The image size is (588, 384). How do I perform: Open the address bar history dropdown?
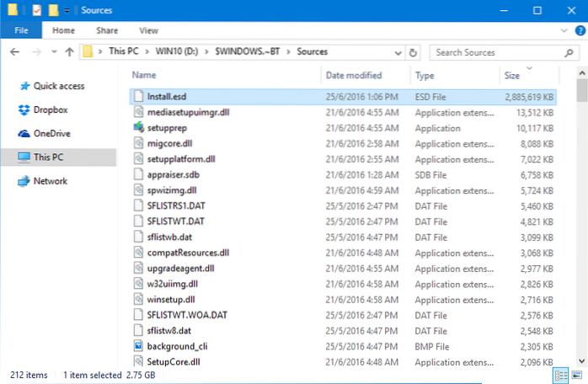tap(398, 53)
